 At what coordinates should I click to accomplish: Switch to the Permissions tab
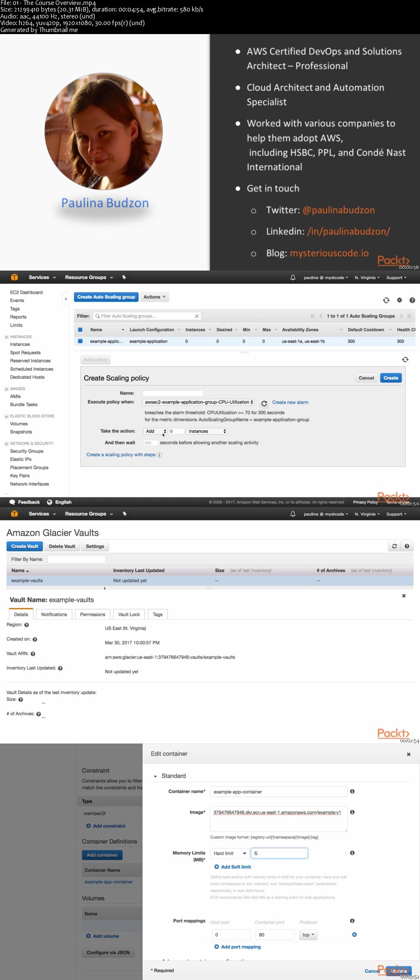click(x=93, y=614)
